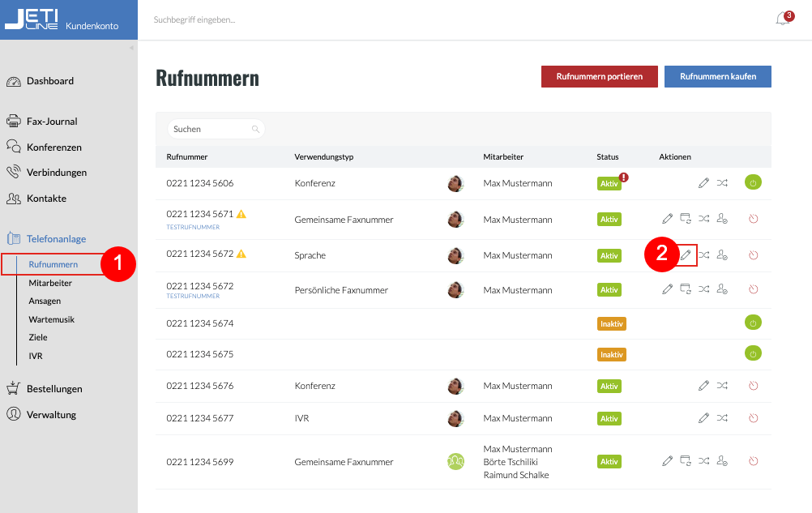The width and height of the screenshot is (812, 513).
Task: Open Bestellungen in the sidebar
Action: 54,388
